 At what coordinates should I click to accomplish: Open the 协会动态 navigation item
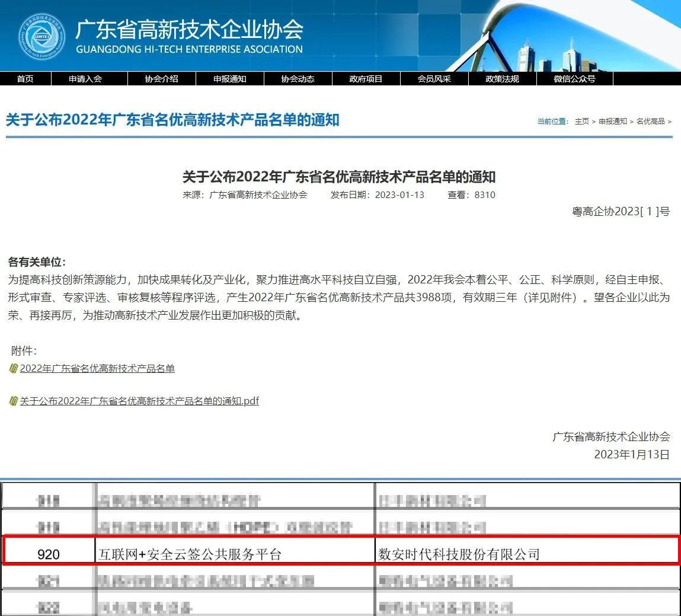(298, 79)
